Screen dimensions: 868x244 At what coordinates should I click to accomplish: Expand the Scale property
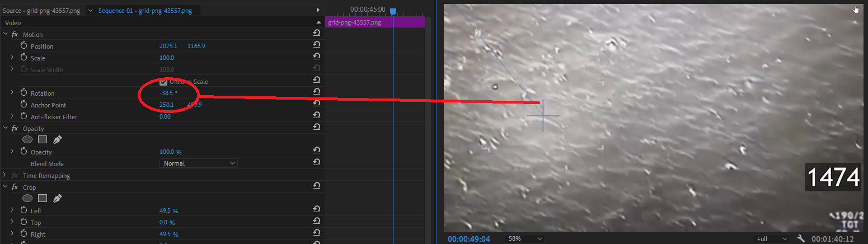point(12,58)
